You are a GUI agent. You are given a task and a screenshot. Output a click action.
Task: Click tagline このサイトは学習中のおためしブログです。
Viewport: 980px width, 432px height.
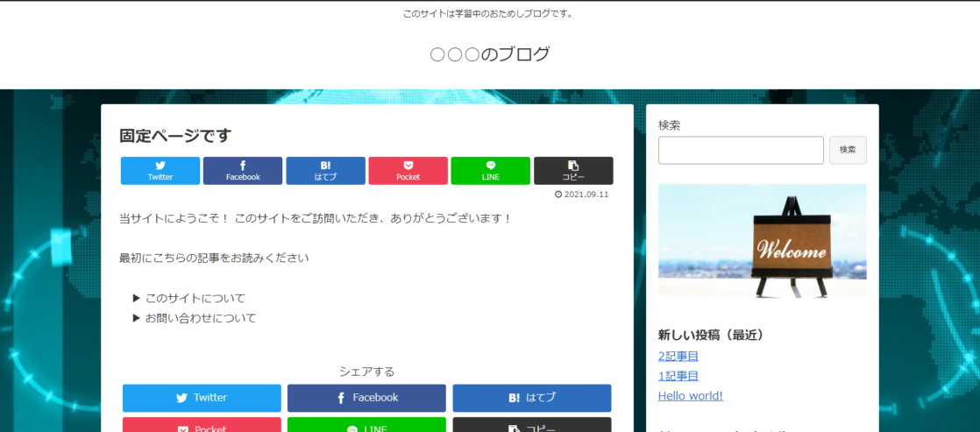point(489,14)
